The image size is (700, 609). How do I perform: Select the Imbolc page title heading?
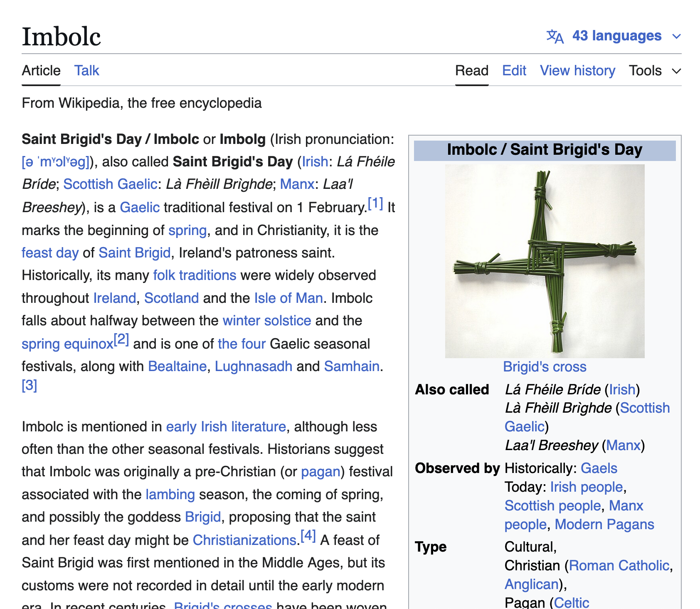[62, 37]
